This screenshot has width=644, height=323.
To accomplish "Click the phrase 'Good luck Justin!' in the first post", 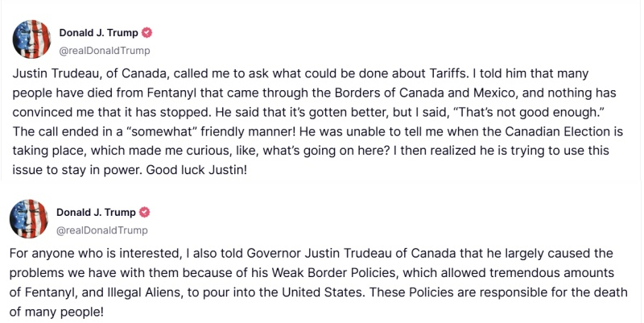I will click(196, 170).
